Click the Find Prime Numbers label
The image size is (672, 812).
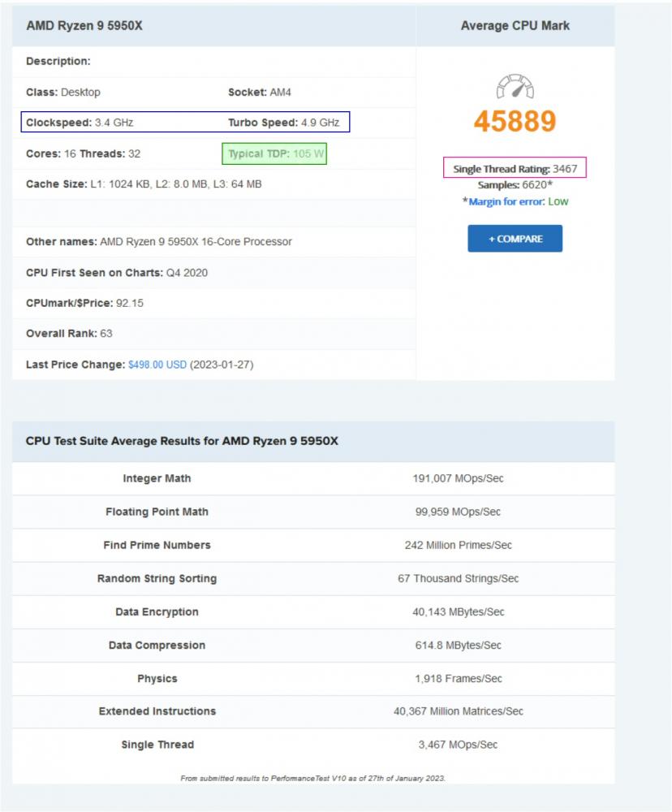157,546
